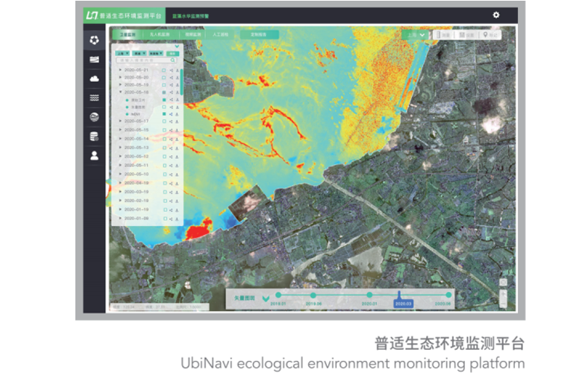Open the database stack sidebar icon

coord(94,137)
